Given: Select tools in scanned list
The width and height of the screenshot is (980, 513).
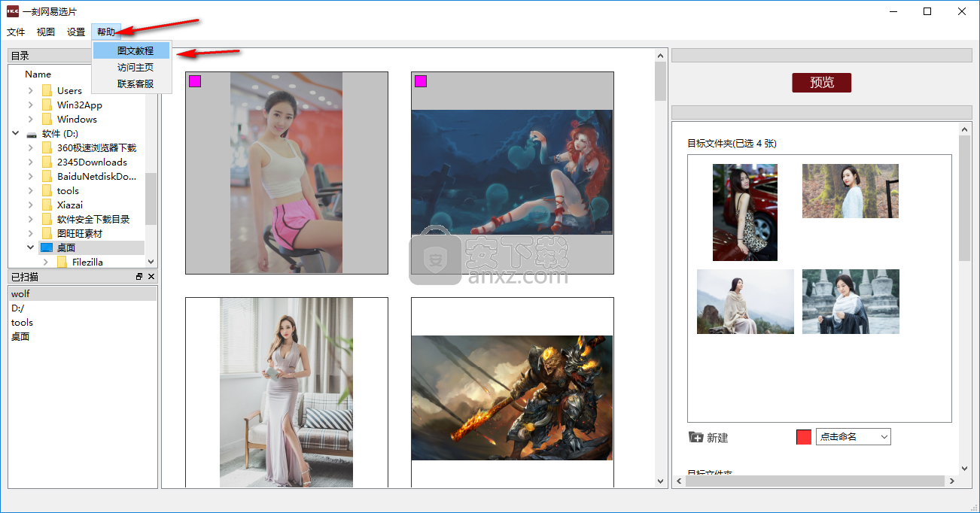Looking at the screenshot, I should click(83, 323).
